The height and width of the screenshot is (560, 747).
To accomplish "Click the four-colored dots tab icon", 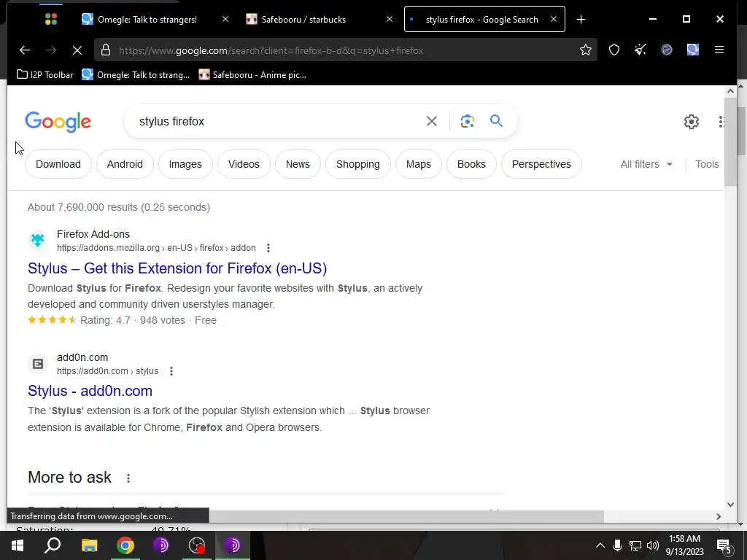I will pyautogui.click(x=51, y=19).
